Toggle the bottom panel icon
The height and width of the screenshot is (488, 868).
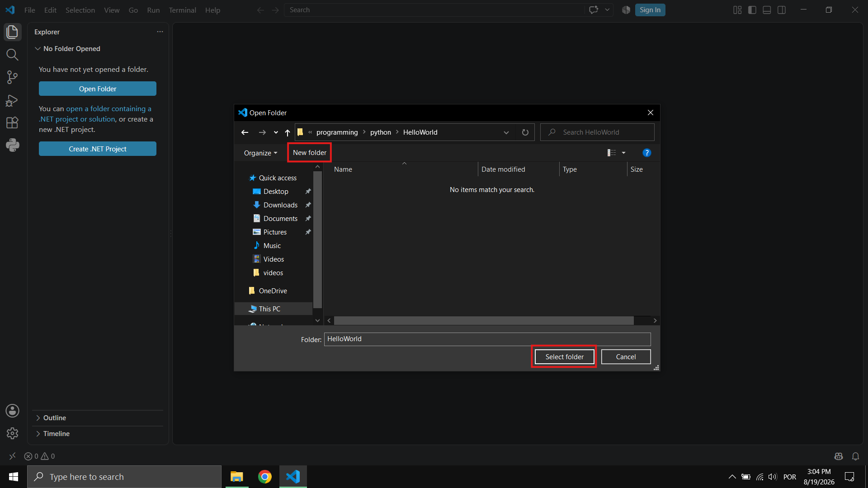pos(767,10)
